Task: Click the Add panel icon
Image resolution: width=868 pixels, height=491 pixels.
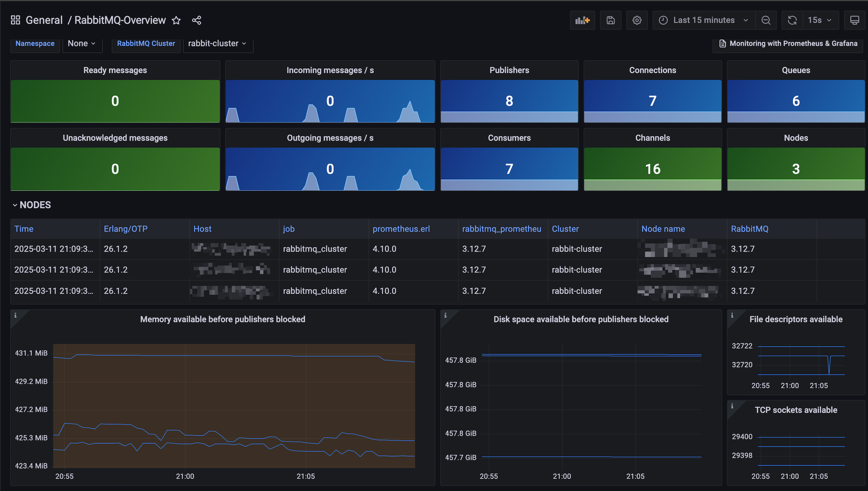Action: pyautogui.click(x=582, y=20)
